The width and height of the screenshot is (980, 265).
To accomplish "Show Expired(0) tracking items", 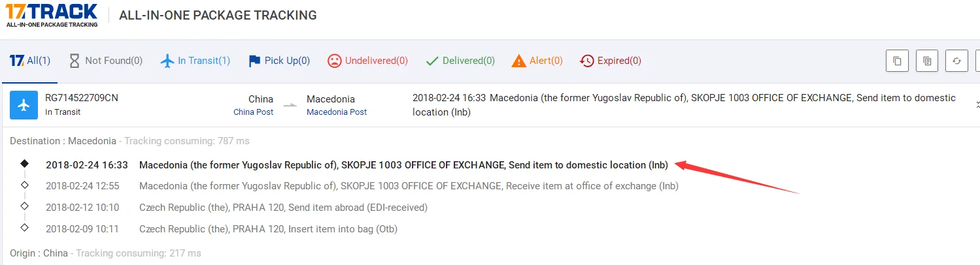I will (x=611, y=61).
